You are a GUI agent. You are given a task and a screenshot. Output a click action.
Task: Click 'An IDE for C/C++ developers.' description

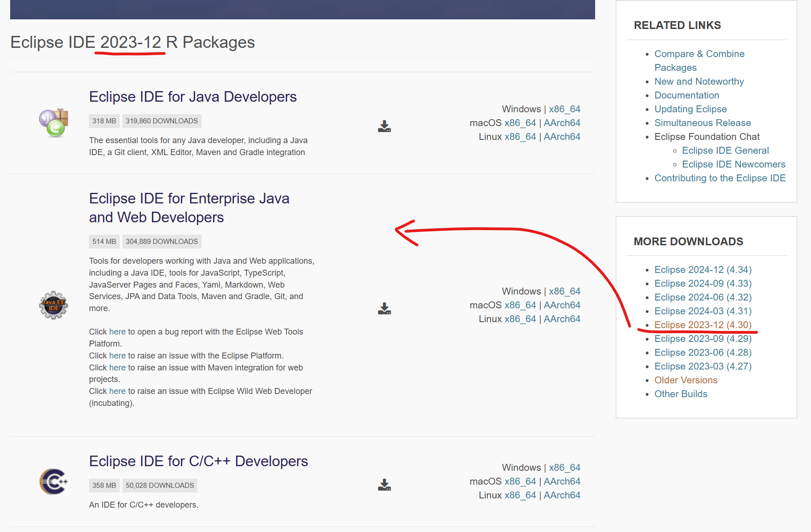point(144,505)
